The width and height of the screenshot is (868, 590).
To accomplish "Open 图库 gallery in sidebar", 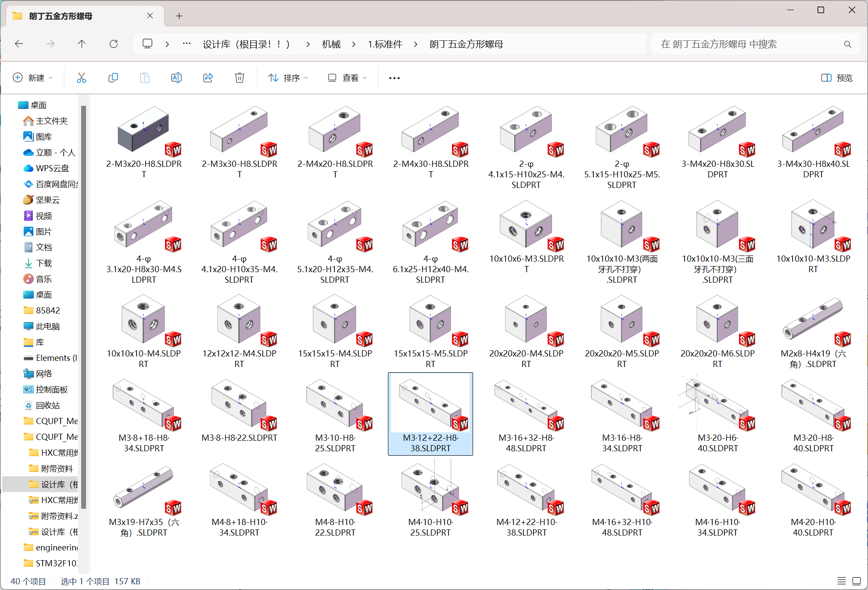I will tap(38, 137).
